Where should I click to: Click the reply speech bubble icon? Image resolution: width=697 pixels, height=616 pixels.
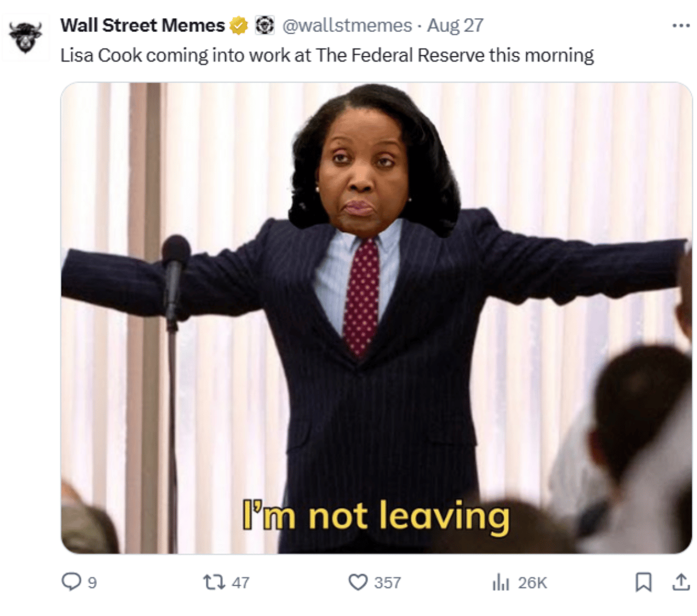[x=71, y=582]
